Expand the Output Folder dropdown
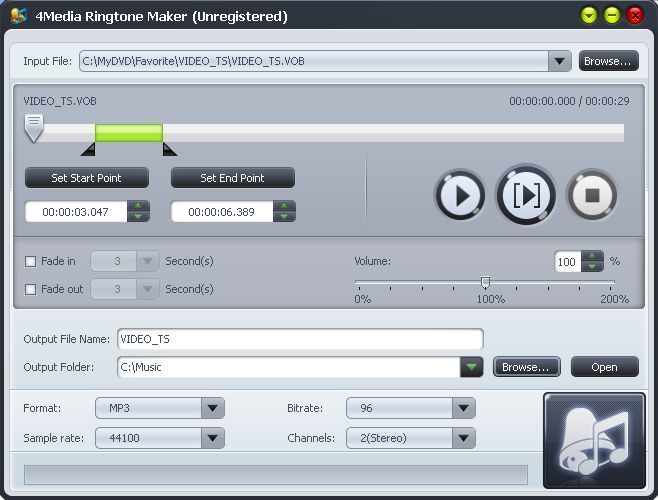The image size is (658, 500). 471,367
